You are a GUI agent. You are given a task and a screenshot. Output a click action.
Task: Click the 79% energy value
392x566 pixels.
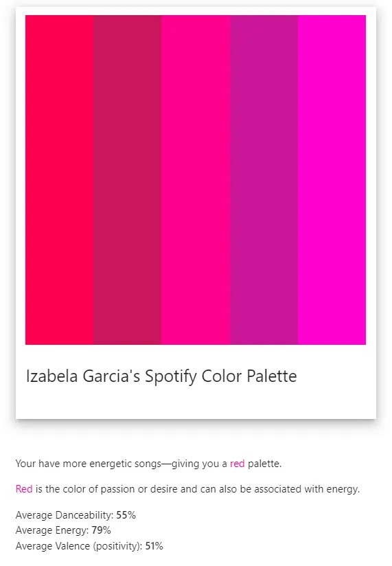coord(102,530)
